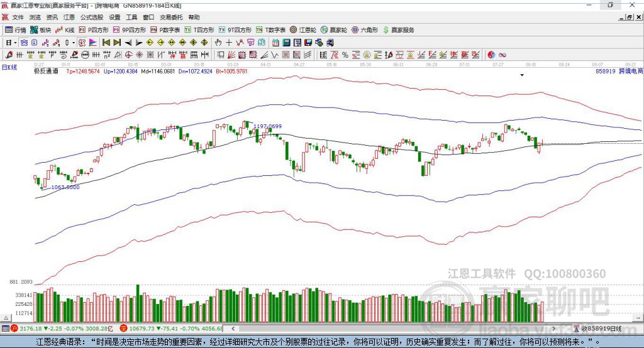Open the 交易委托 menu

pyautogui.click(x=171, y=17)
